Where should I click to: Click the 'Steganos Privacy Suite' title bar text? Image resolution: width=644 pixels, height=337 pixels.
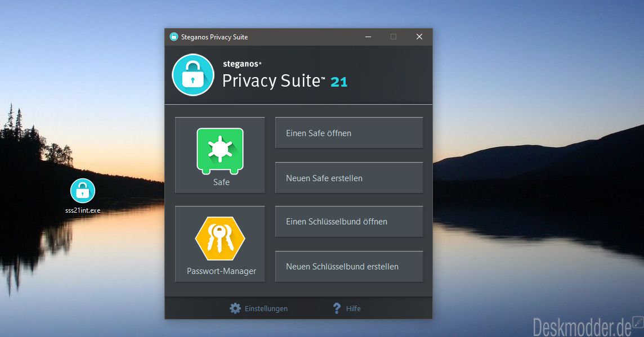click(x=214, y=37)
